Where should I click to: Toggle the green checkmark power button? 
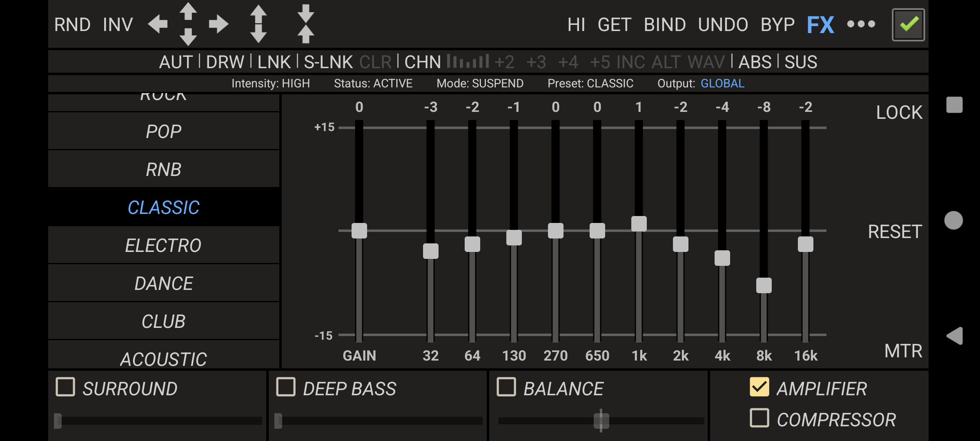point(908,24)
